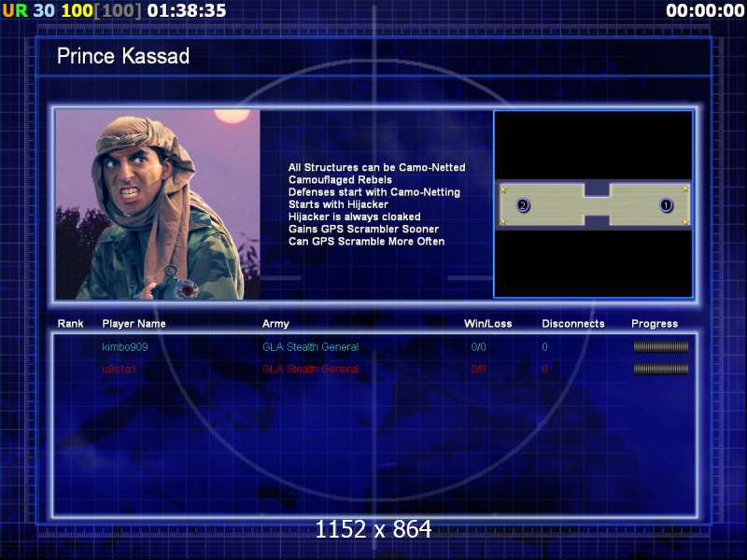The width and height of the screenshot is (747, 560).
Task: Click kimbo909's 0/0 win/loss value
Action: coord(478,346)
